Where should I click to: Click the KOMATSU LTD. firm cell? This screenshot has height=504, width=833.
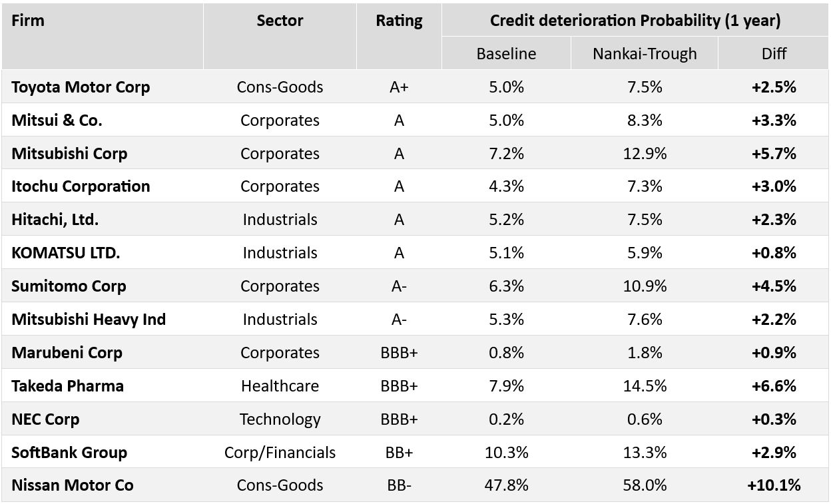point(65,253)
